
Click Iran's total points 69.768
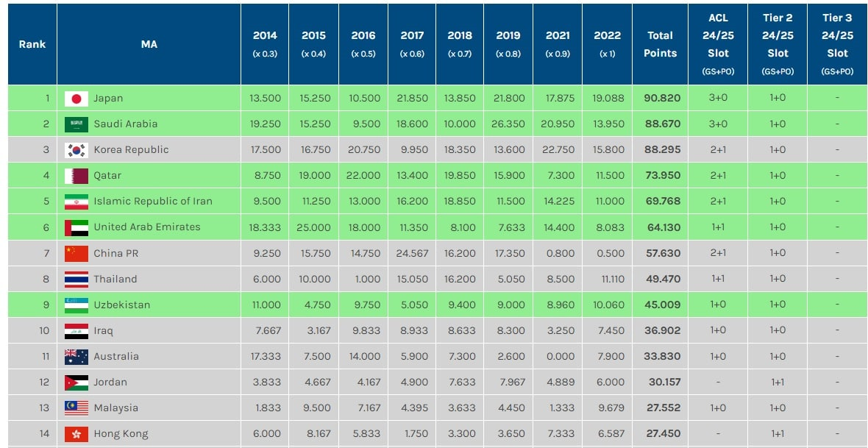663,202
